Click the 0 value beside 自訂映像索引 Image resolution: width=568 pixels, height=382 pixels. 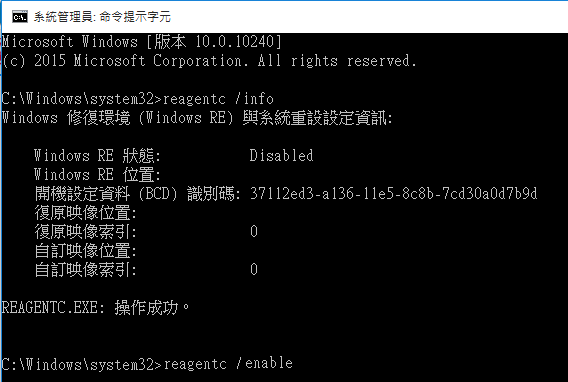point(254,270)
